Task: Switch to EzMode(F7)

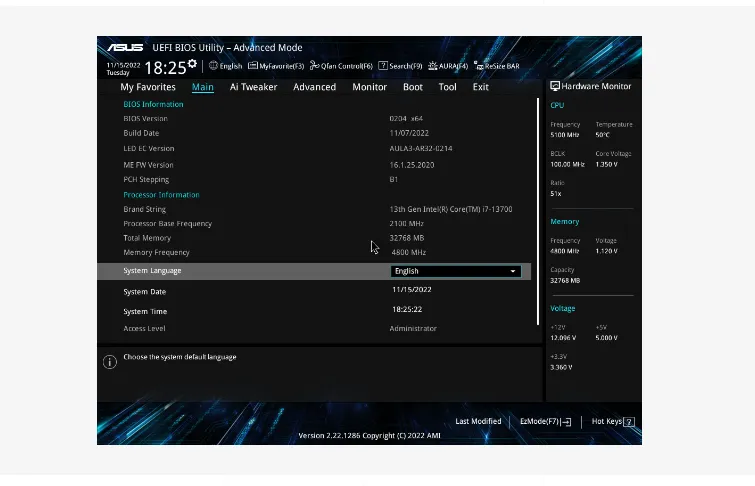Action: point(545,421)
